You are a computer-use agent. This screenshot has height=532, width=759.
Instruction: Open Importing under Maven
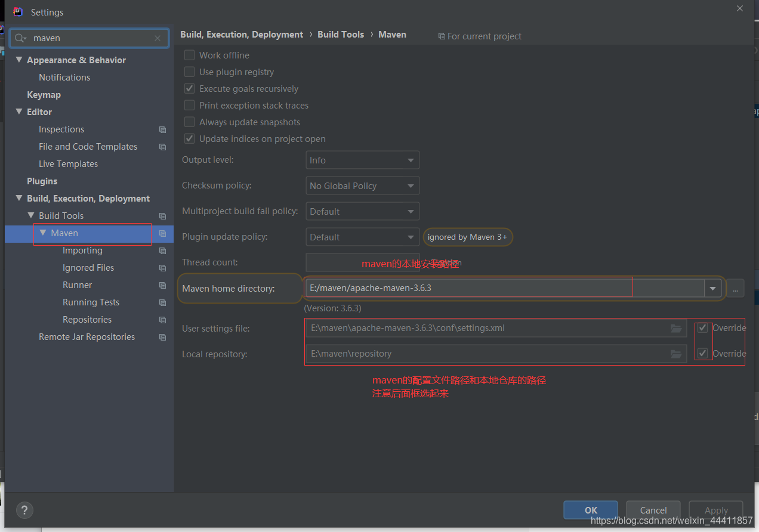point(82,250)
